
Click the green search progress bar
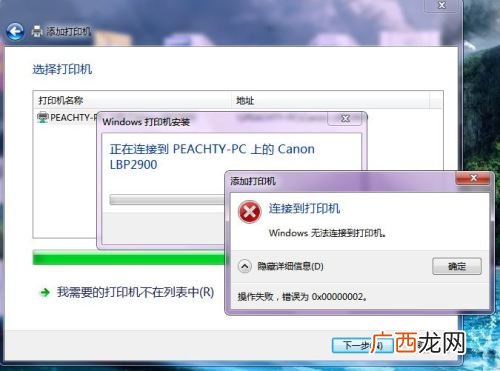point(129,257)
